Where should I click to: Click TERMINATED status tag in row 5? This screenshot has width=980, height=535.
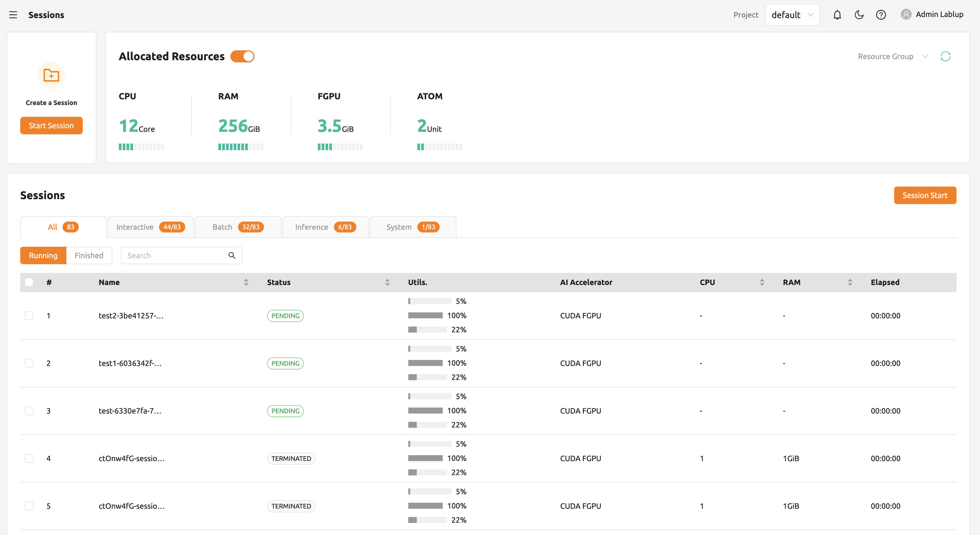pos(291,506)
